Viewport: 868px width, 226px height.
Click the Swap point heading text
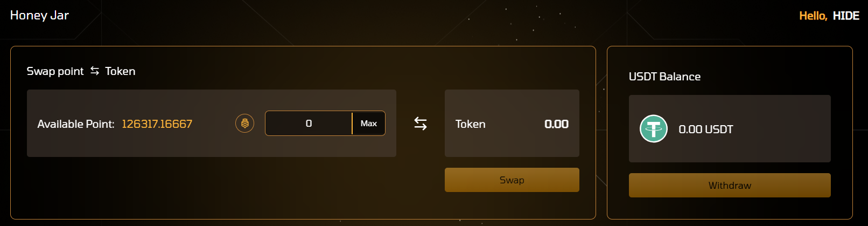pos(55,71)
